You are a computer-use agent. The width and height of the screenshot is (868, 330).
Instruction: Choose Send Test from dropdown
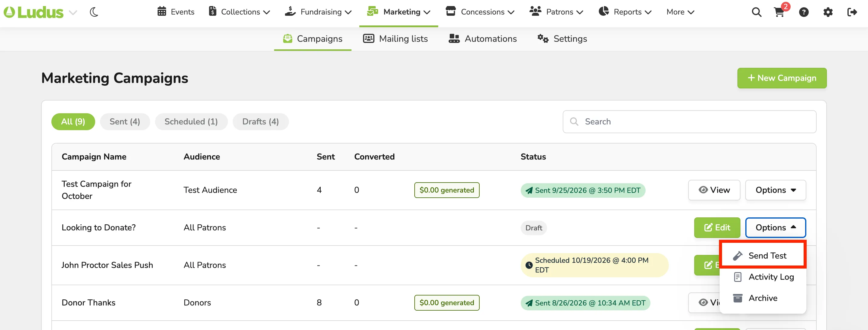763,256
